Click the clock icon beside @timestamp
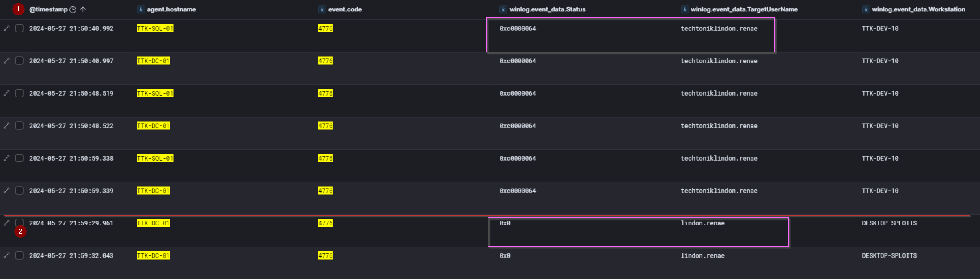The width and height of the screenshot is (980, 279). [x=73, y=9]
